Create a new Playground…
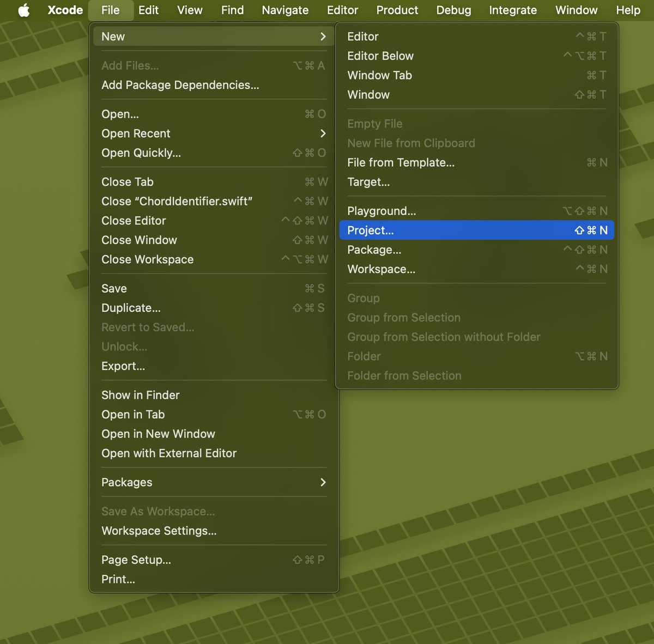 477,211
